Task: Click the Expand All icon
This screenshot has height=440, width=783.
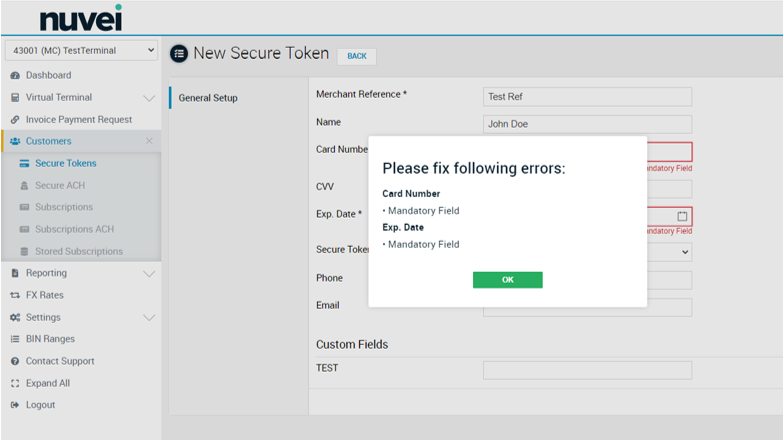Action: (15, 384)
